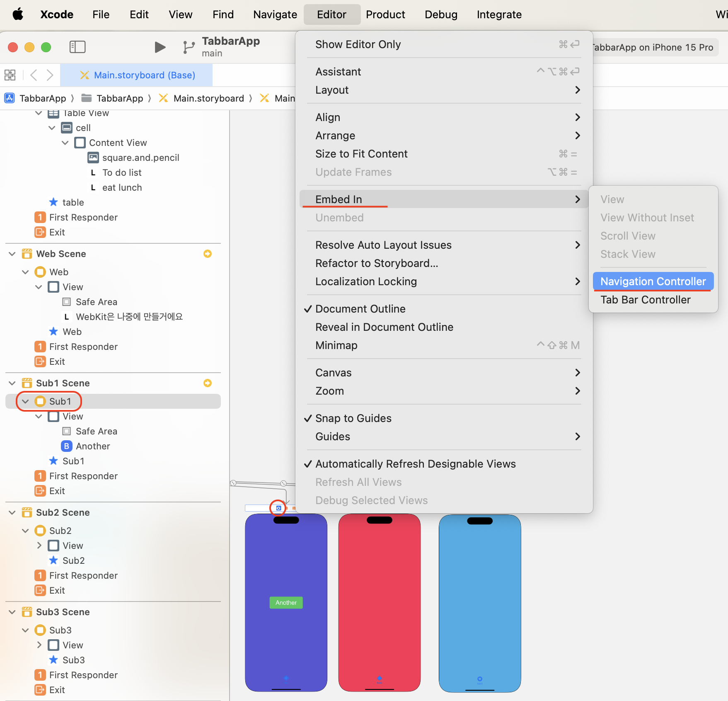Open the Canvas submenu
728x701 pixels.
(444, 373)
